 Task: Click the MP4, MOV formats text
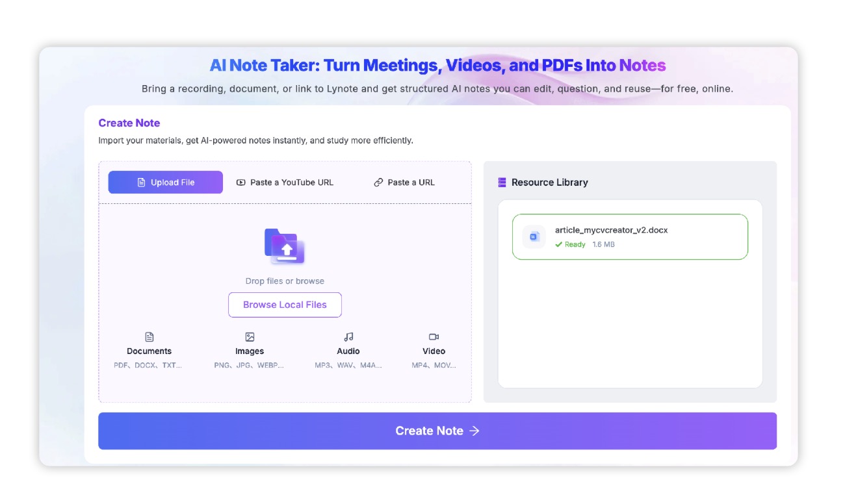click(434, 366)
